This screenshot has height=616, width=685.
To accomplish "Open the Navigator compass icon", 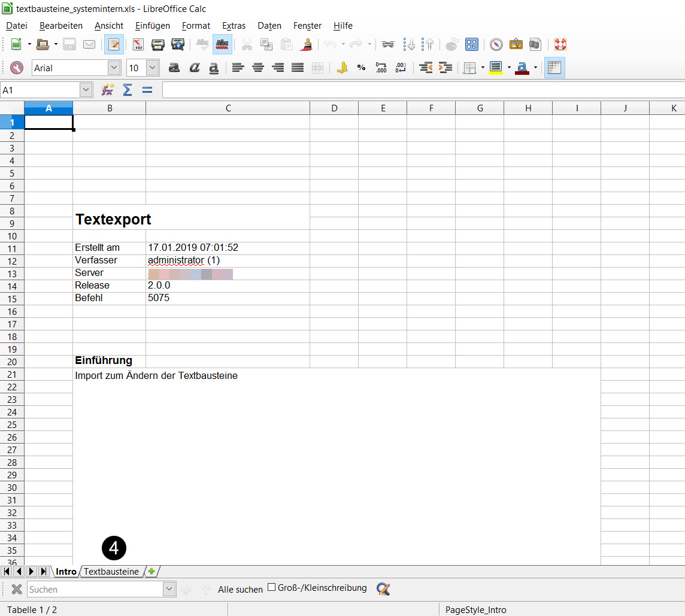I will tap(496, 44).
